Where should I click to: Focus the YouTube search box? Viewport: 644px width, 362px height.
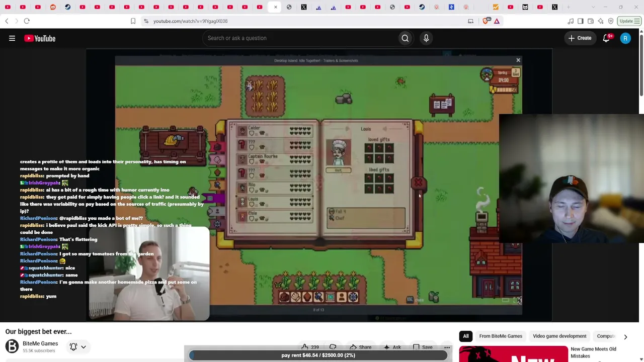[300, 38]
